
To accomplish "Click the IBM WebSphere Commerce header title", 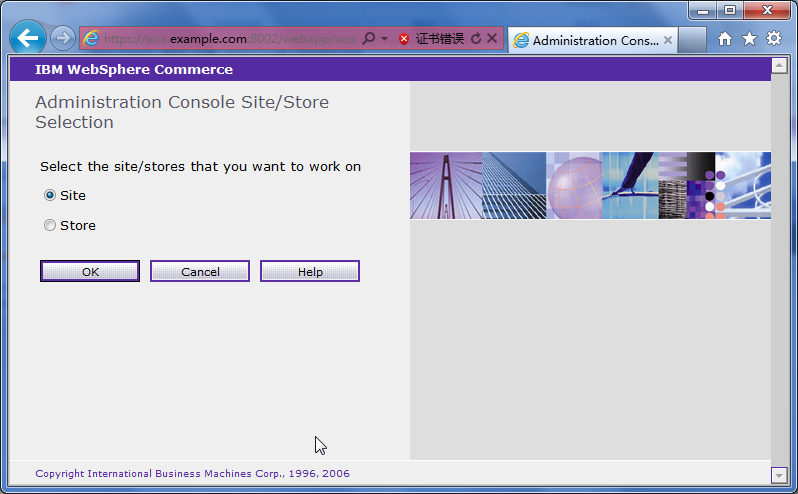I will point(134,70).
